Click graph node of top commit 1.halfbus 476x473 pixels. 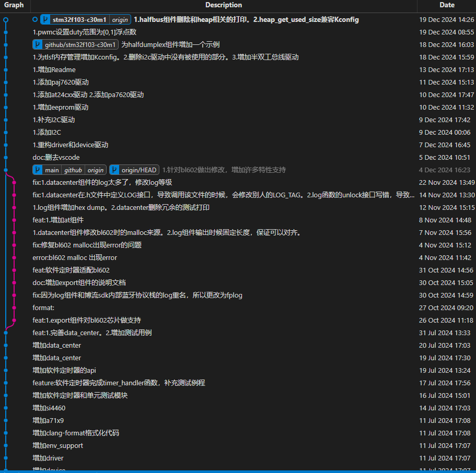click(x=6, y=20)
